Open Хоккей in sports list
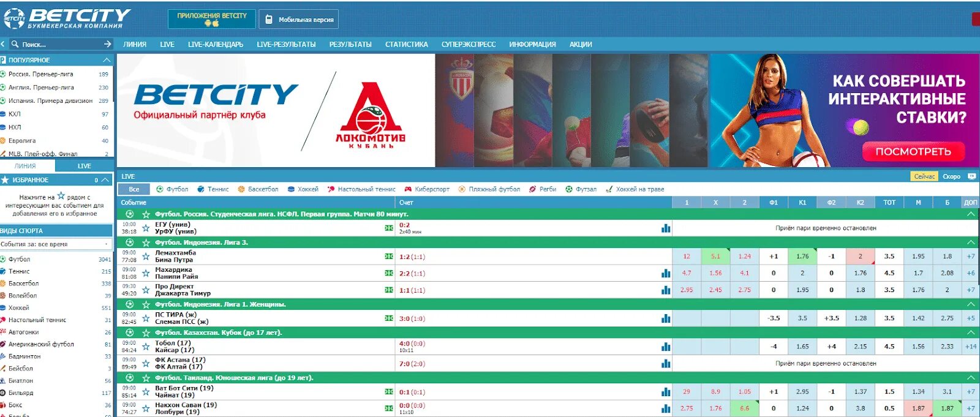 pyautogui.click(x=19, y=308)
